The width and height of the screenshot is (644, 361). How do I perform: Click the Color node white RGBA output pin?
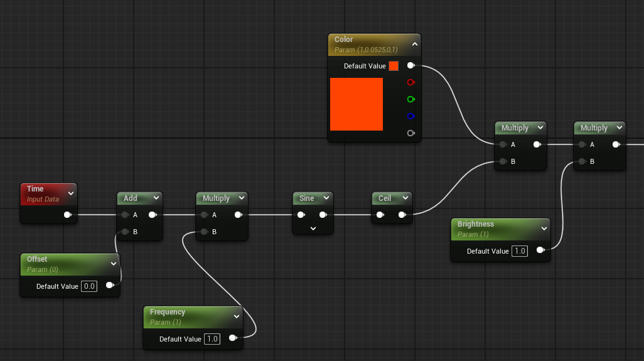(x=411, y=65)
